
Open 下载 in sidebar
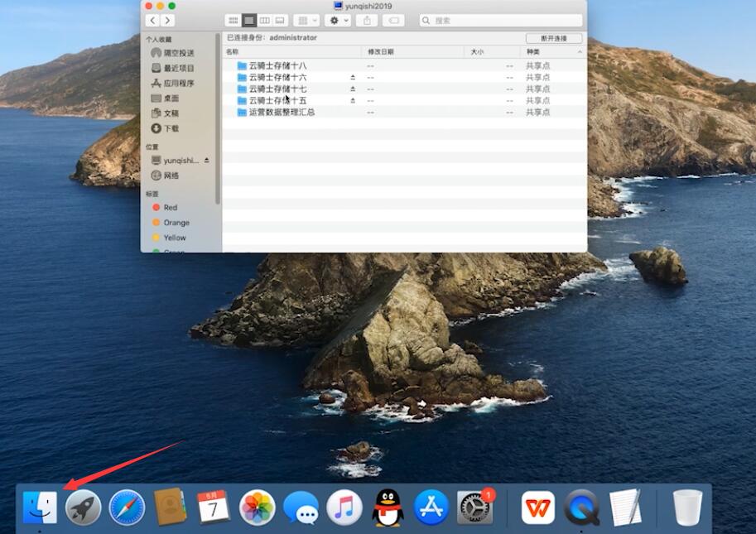[x=166, y=128]
